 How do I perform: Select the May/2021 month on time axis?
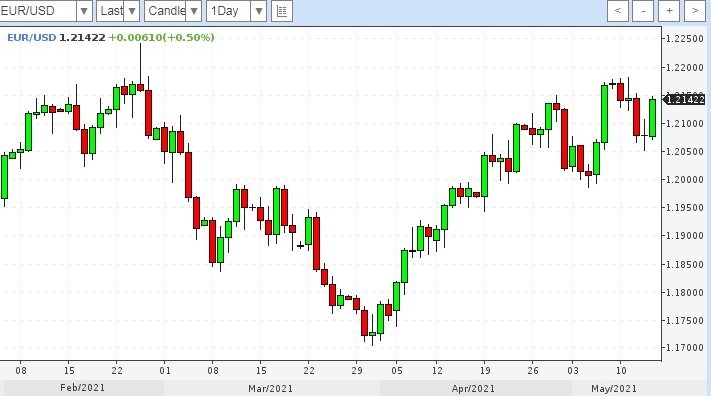pyautogui.click(x=614, y=389)
